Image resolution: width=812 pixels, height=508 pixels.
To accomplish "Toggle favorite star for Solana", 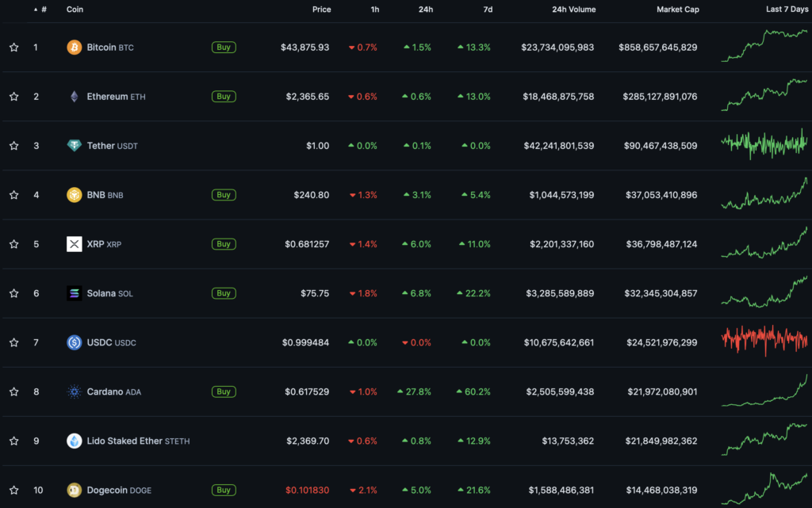I will tap(13, 293).
